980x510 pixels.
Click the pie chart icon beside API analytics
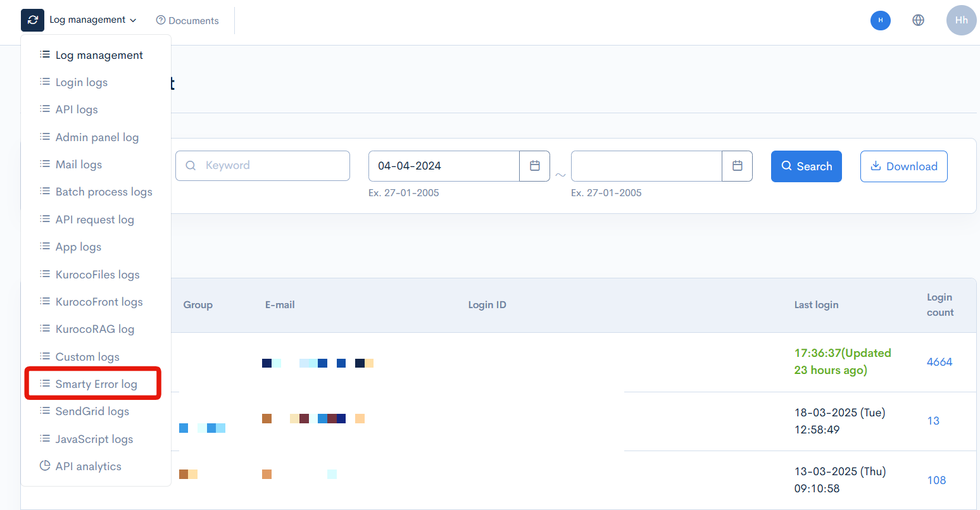click(x=45, y=466)
